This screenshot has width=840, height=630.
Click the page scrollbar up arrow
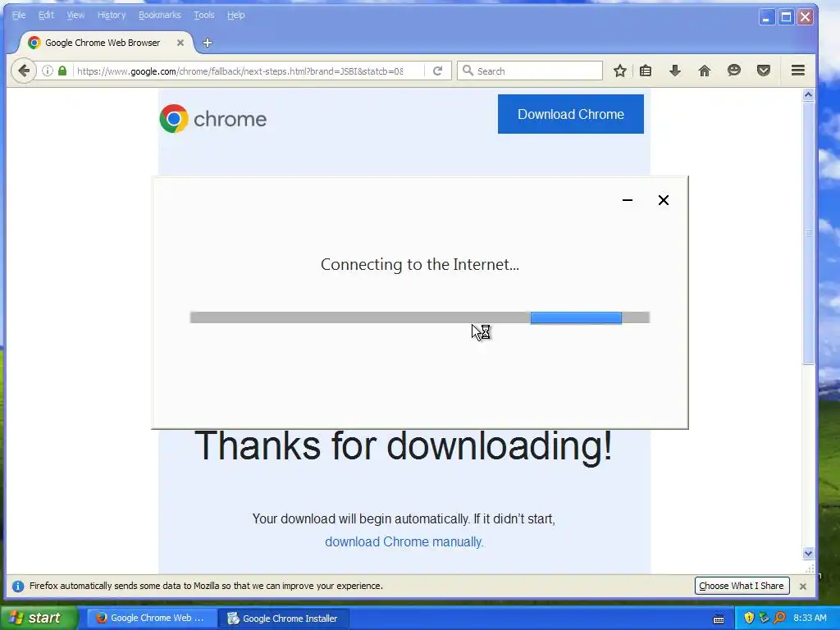click(x=808, y=95)
